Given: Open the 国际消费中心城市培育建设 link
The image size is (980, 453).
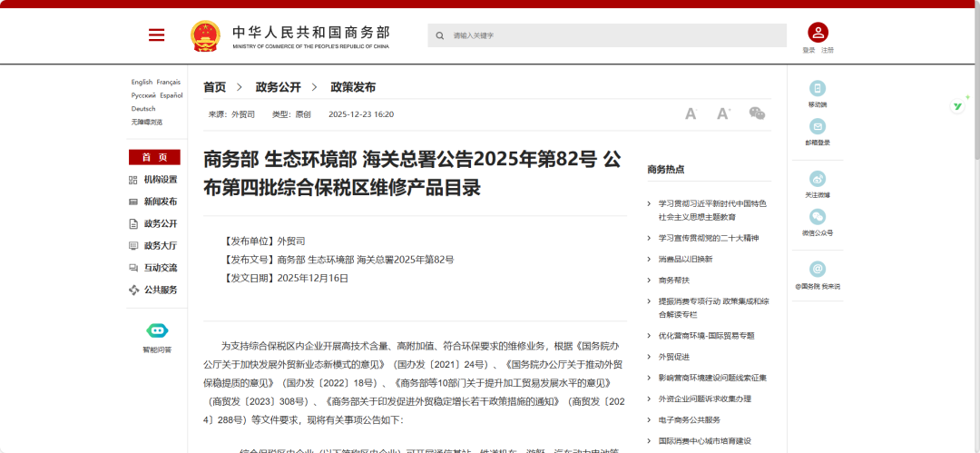Looking at the screenshot, I should pos(704,440).
